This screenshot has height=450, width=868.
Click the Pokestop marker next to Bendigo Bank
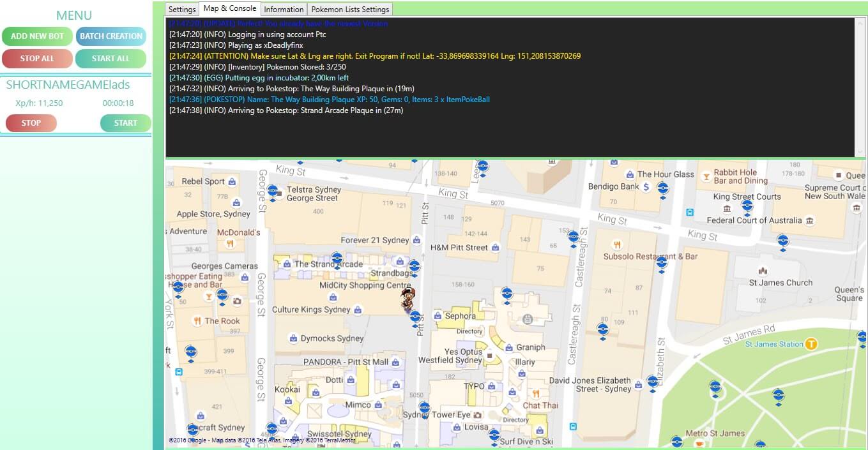tap(663, 190)
